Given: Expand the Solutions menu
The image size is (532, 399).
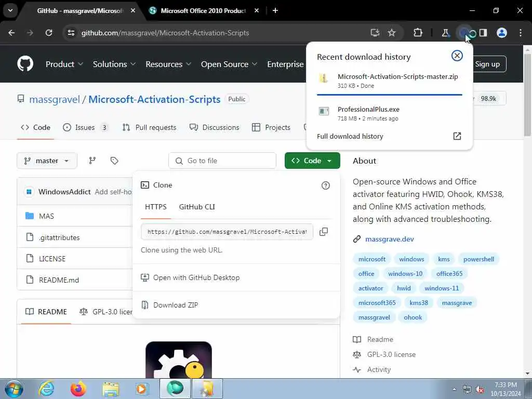Looking at the screenshot, I should click(114, 64).
